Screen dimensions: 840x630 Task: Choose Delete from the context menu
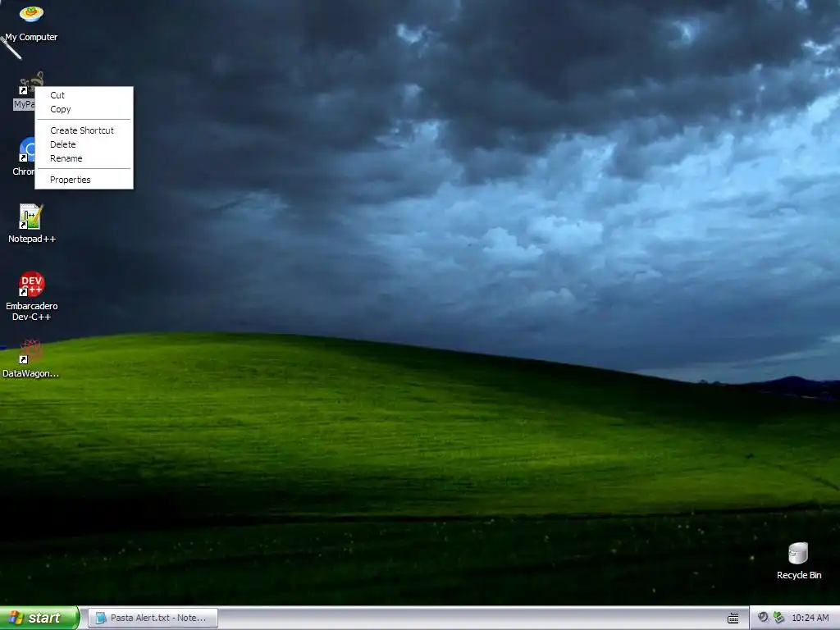(84, 144)
